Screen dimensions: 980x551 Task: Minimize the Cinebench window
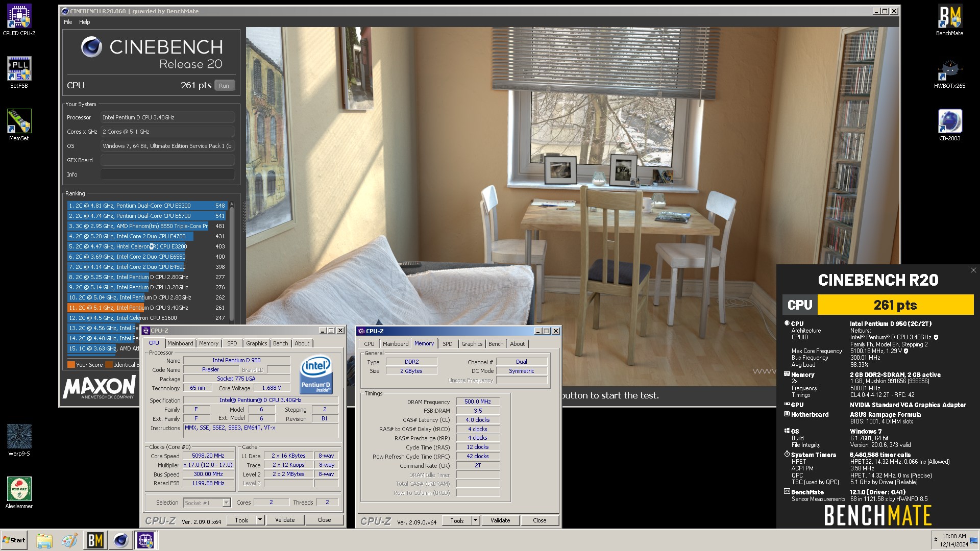[876, 11]
